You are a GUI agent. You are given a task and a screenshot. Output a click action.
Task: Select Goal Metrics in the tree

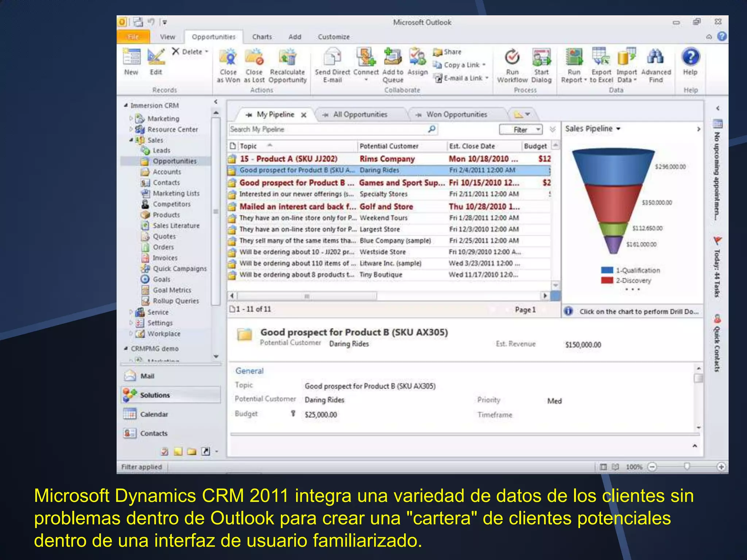click(x=172, y=290)
